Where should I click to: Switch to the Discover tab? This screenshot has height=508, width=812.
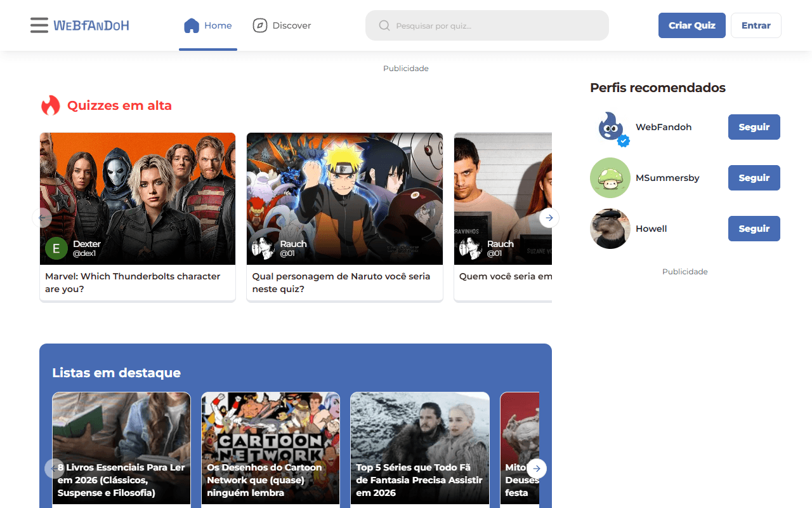(x=282, y=25)
